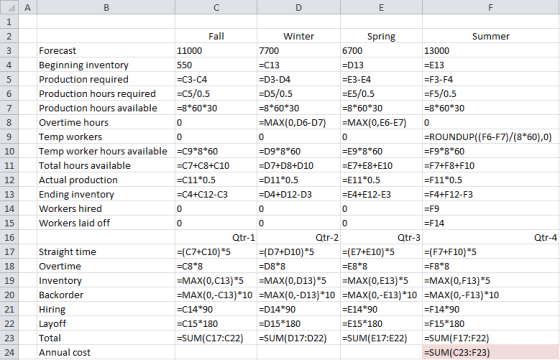Screen dimensions: 560x360
Task: Click cell with formula =D15*180
Action: [299, 324]
